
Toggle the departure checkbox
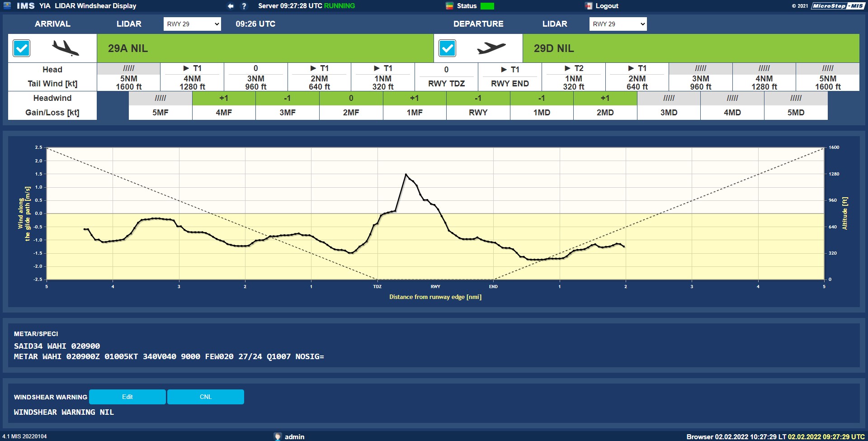pos(448,48)
